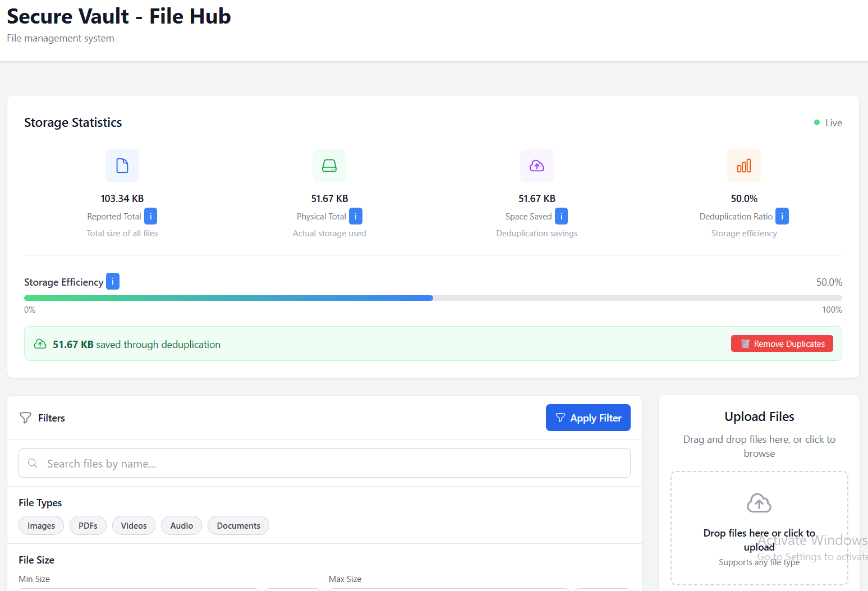Select the Audio file type chip
The image size is (868, 591).
pyautogui.click(x=181, y=526)
